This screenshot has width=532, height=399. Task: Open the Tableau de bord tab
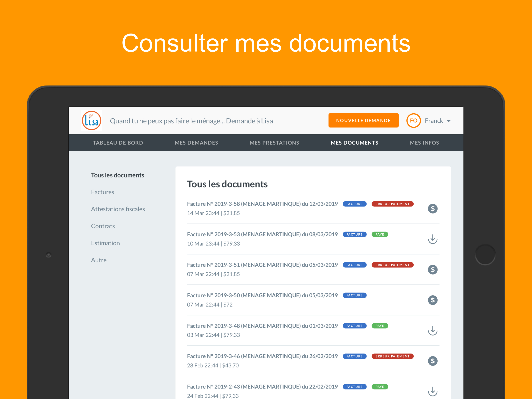[118, 143]
